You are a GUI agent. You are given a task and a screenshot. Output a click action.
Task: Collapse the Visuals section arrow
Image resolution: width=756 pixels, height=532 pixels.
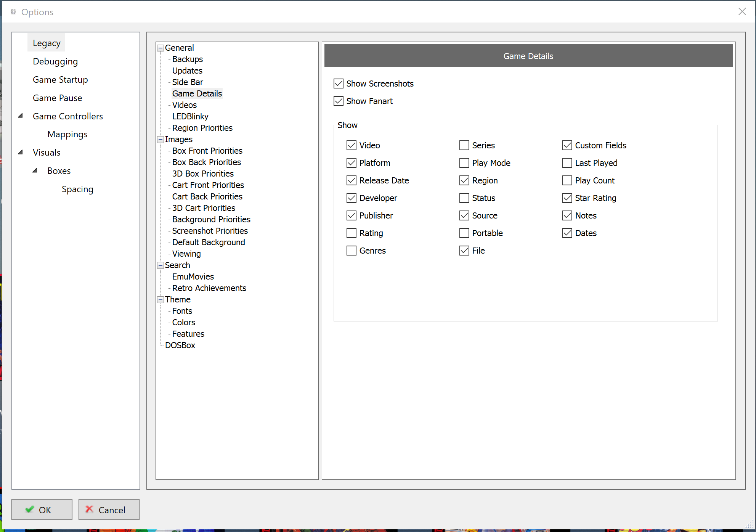[21, 152]
